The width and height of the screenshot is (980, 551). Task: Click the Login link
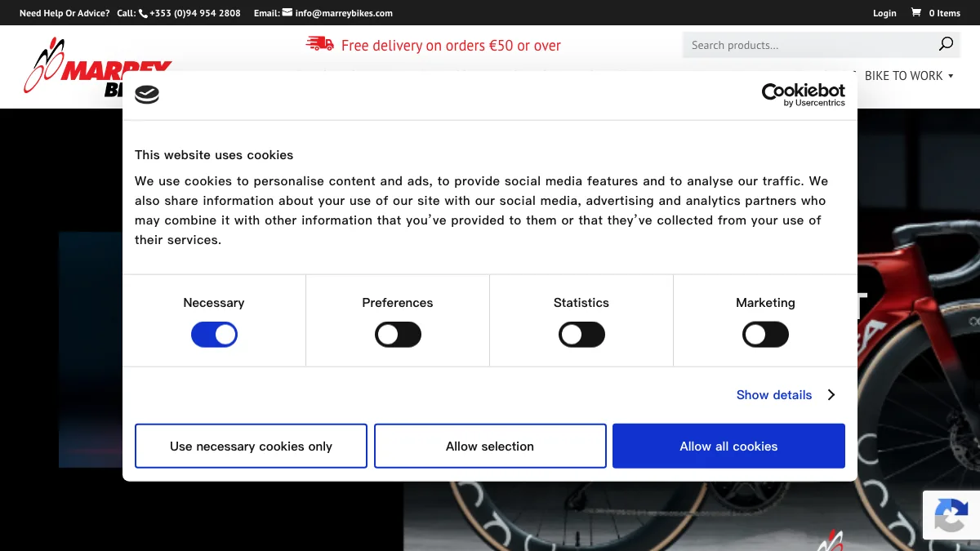pyautogui.click(x=884, y=13)
